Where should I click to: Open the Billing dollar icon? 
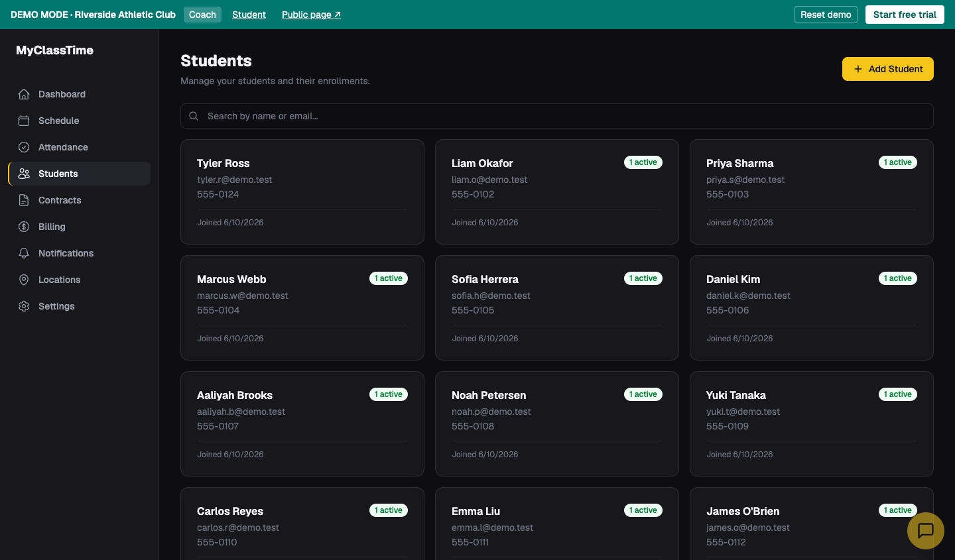tap(24, 227)
